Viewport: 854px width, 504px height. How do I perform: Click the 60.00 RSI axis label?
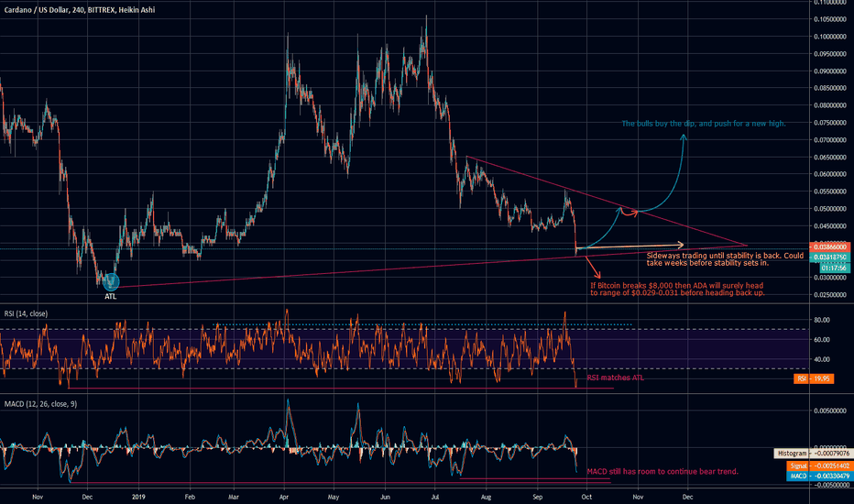pyautogui.click(x=822, y=339)
